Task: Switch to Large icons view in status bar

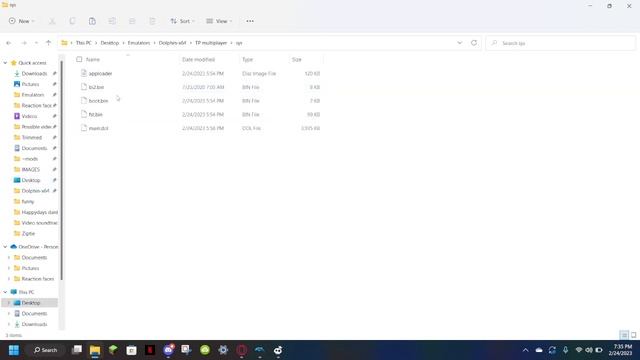Action: click(633, 335)
